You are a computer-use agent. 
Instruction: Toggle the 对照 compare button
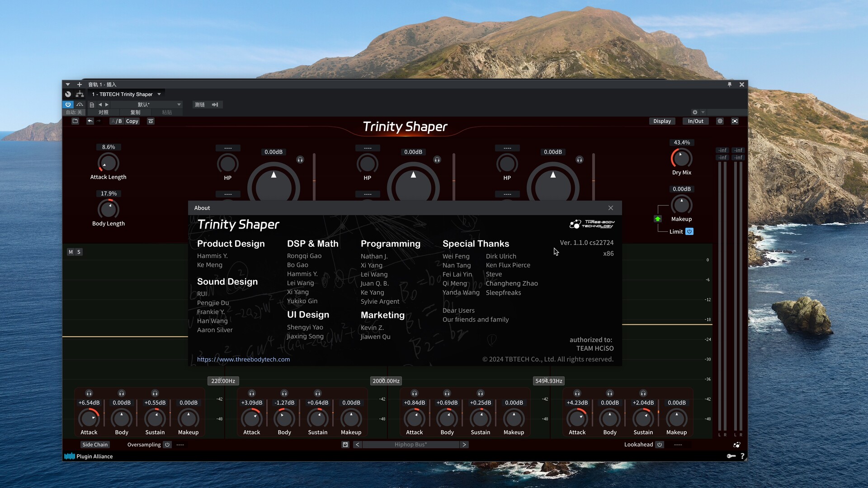[x=104, y=113]
